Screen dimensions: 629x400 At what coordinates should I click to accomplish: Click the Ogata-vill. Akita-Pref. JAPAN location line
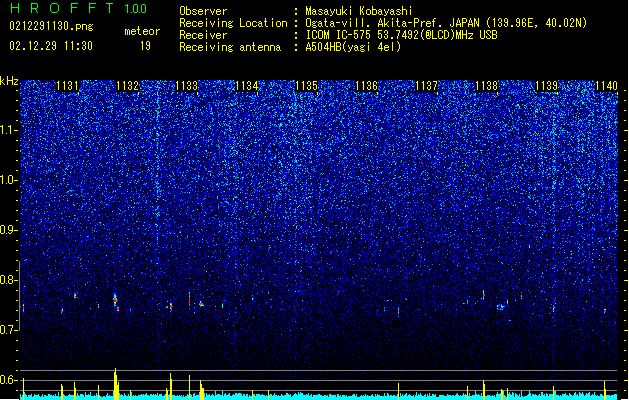pyautogui.click(x=446, y=23)
